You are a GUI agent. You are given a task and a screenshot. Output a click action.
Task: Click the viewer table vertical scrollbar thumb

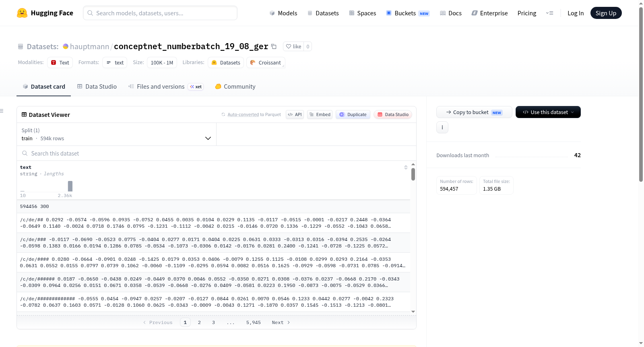click(x=413, y=174)
